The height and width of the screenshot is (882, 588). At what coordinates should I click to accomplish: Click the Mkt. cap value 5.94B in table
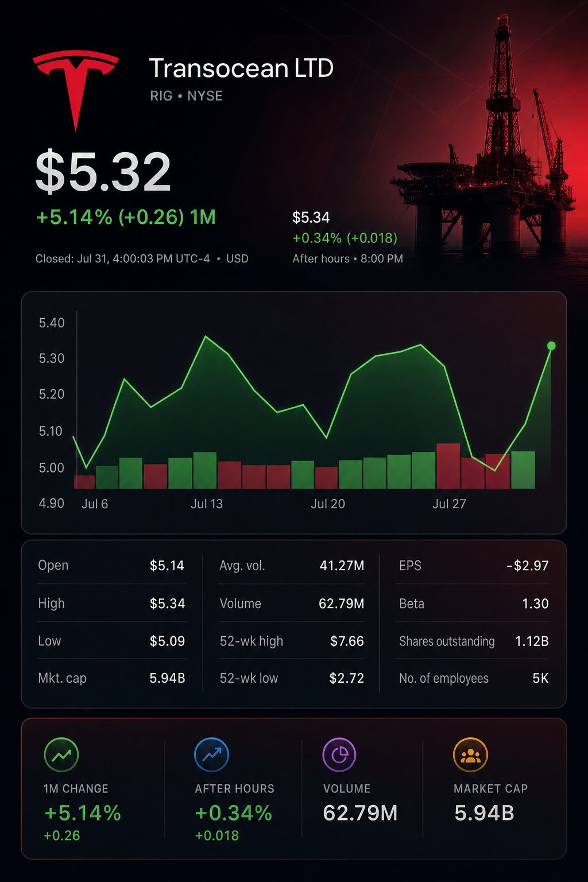pos(167,678)
